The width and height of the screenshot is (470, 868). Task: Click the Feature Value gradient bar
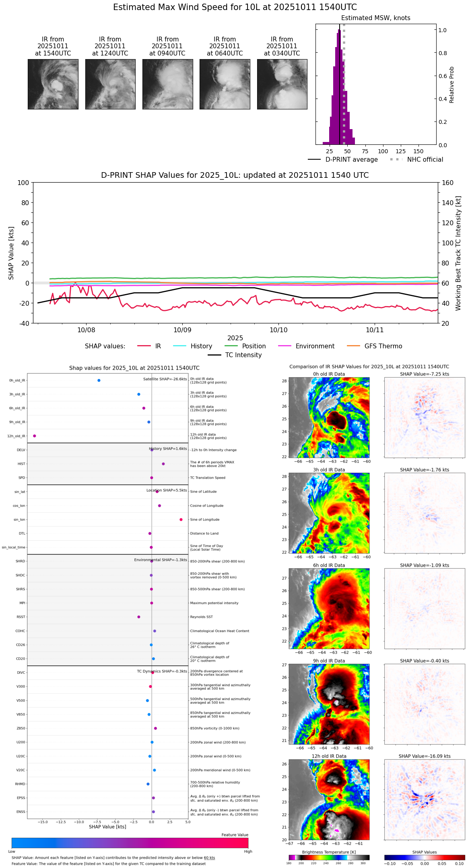130,843
